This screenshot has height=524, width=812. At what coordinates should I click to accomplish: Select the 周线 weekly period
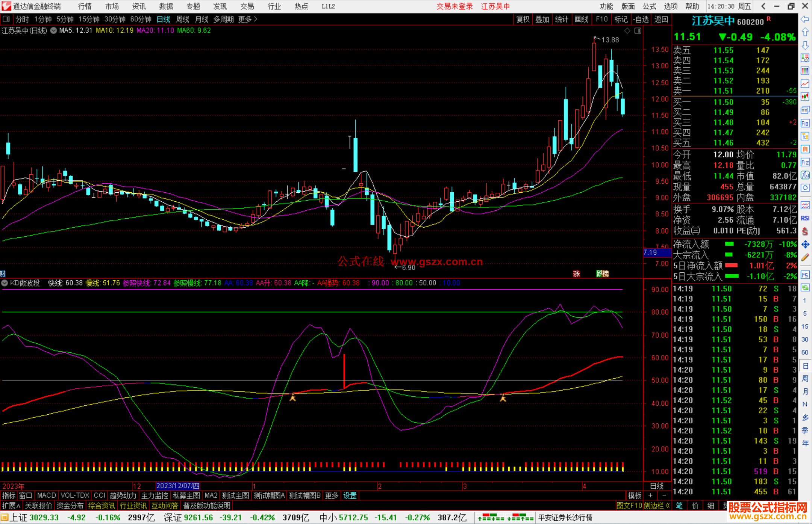point(183,19)
